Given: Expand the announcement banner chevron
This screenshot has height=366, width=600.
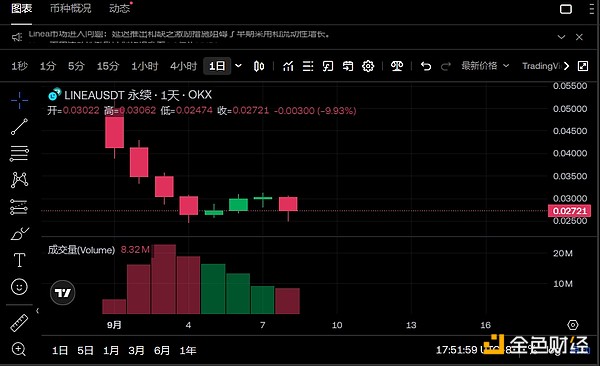Looking at the screenshot, I should [561, 37].
